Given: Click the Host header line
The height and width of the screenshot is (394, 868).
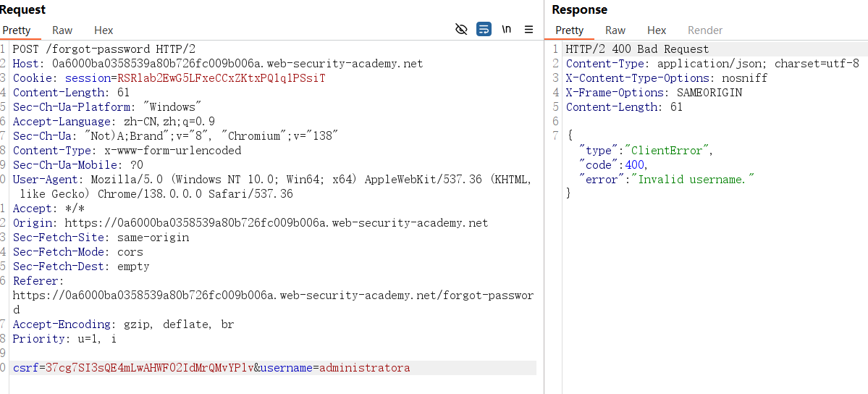Looking at the screenshot, I should click(x=218, y=64).
